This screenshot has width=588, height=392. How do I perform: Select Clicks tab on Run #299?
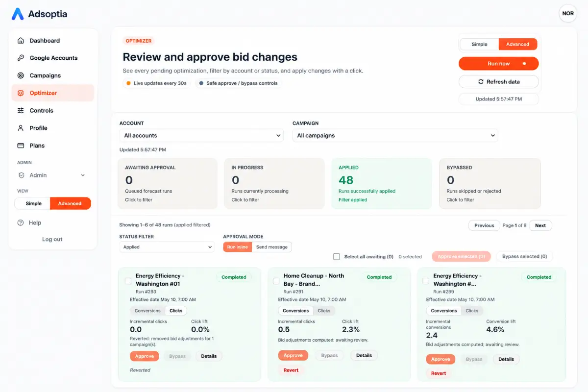tap(472, 311)
